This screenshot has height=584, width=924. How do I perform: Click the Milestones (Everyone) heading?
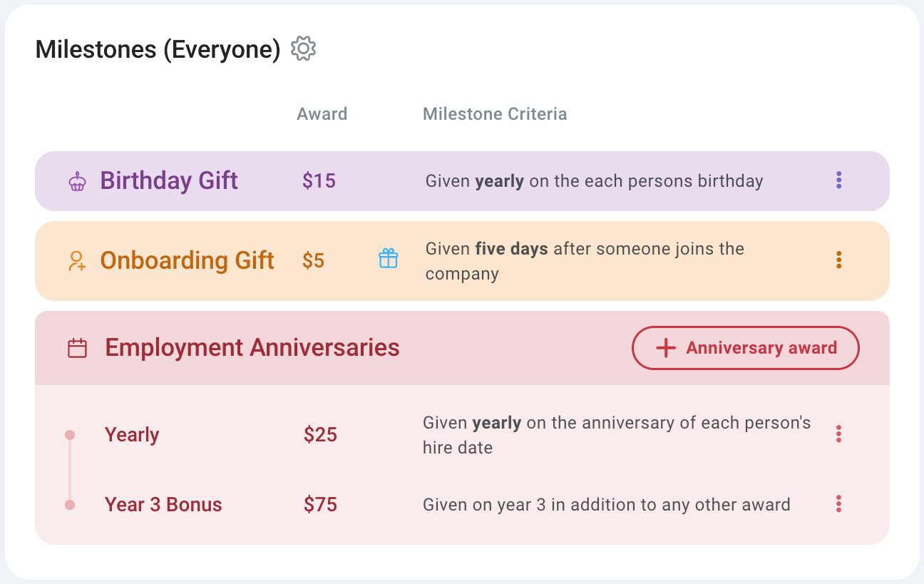click(157, 49)
